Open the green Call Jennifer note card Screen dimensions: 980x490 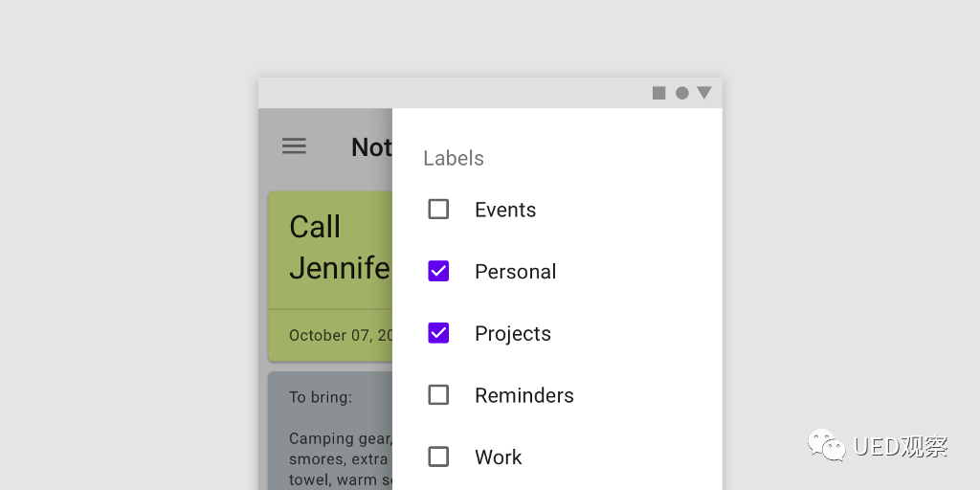tap(330, 249)
